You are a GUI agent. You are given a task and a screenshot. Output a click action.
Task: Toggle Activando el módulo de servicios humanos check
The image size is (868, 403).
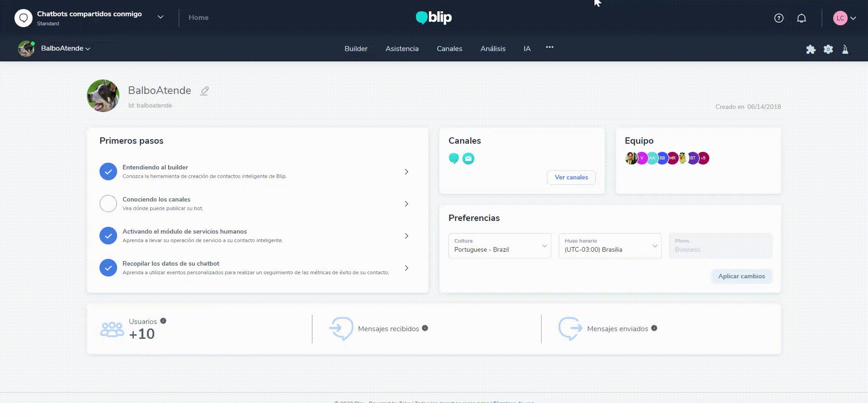click(x=108, y=236)
